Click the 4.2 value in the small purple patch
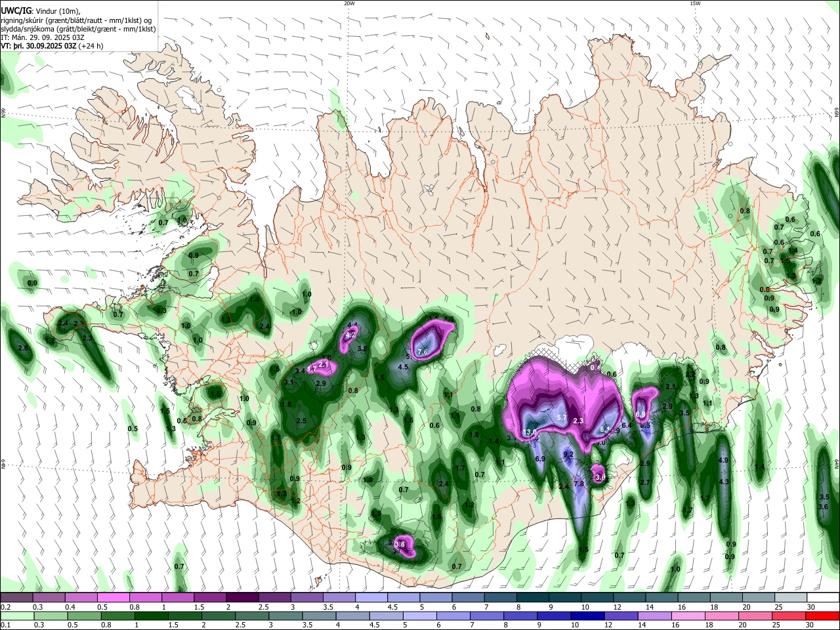Viewport: 840px width, 630px height. [x=350, y=335]
